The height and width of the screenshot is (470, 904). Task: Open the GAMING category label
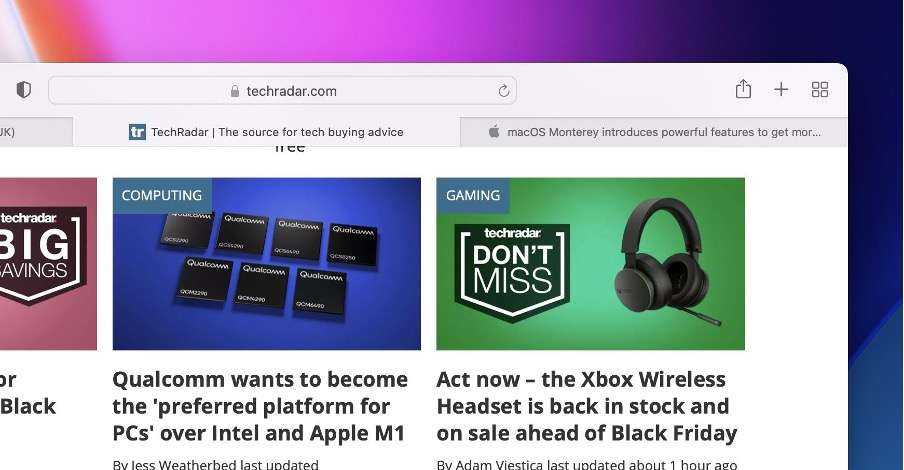pyautogui.click(x=473, y=195)
